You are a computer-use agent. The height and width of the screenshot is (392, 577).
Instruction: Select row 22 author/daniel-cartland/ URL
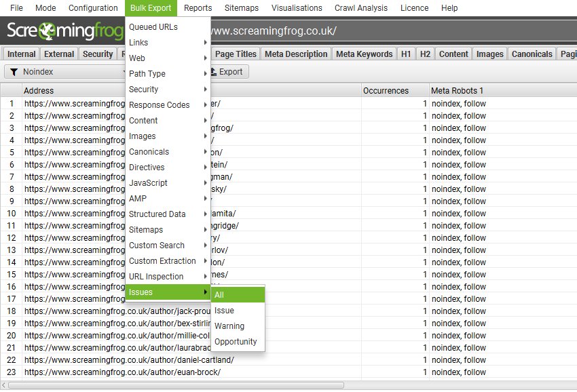129,360
